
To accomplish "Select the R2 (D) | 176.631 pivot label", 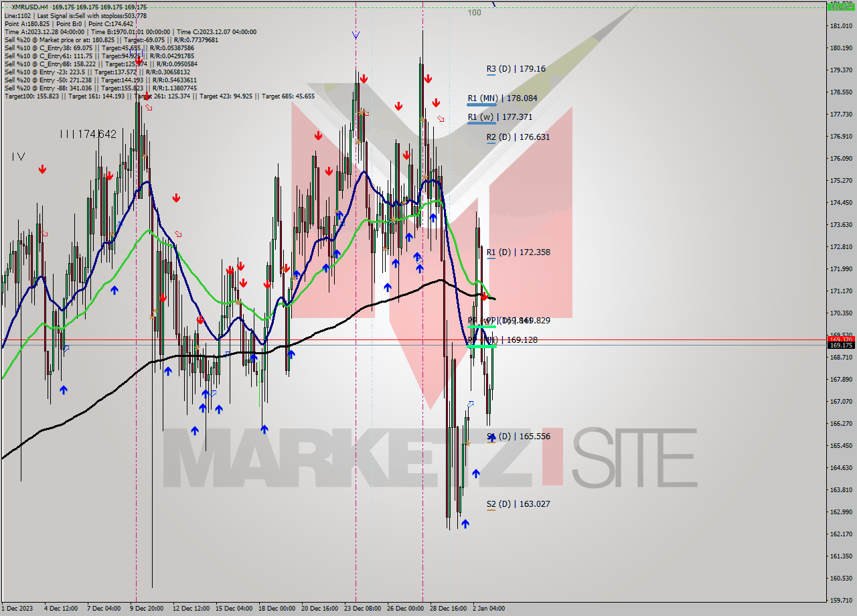I will (x=518, y=137).
